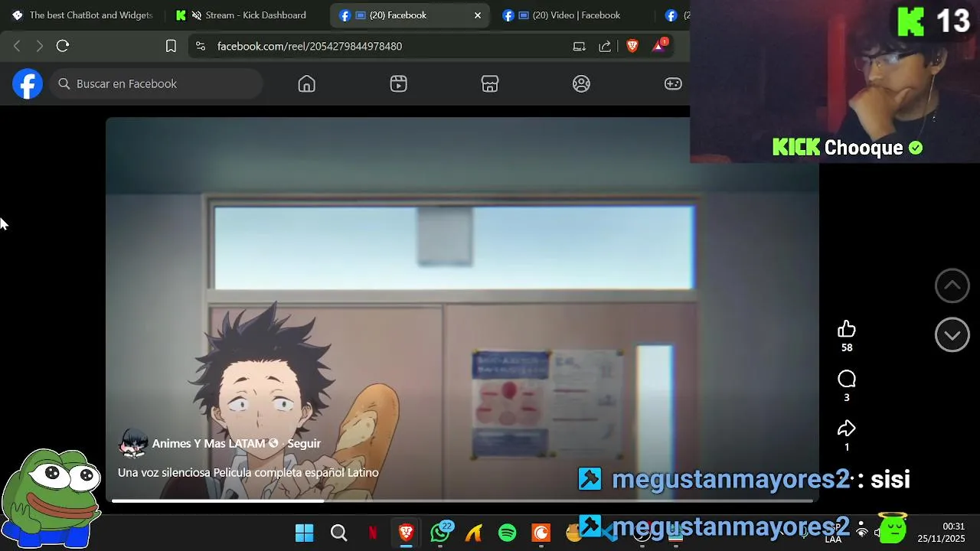Go to previous reel with up chevron
The height and width of the screenshot is (551, 980).
tap(952, 285)
